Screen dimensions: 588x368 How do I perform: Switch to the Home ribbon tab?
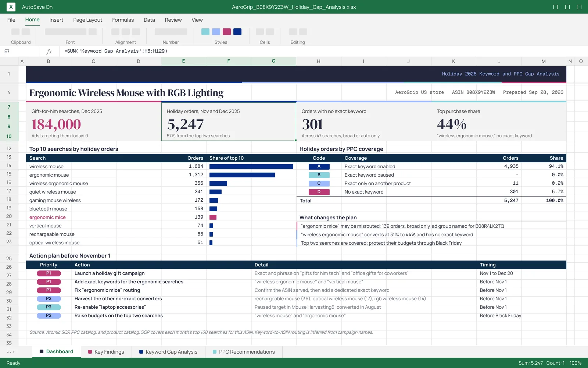pyautogui.click(x=32, y=20)
